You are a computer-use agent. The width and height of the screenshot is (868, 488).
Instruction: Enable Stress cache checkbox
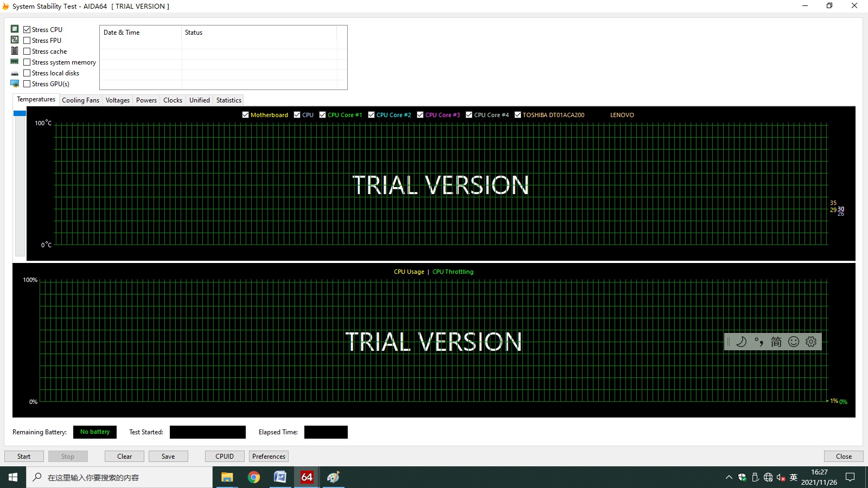(27, 51)
